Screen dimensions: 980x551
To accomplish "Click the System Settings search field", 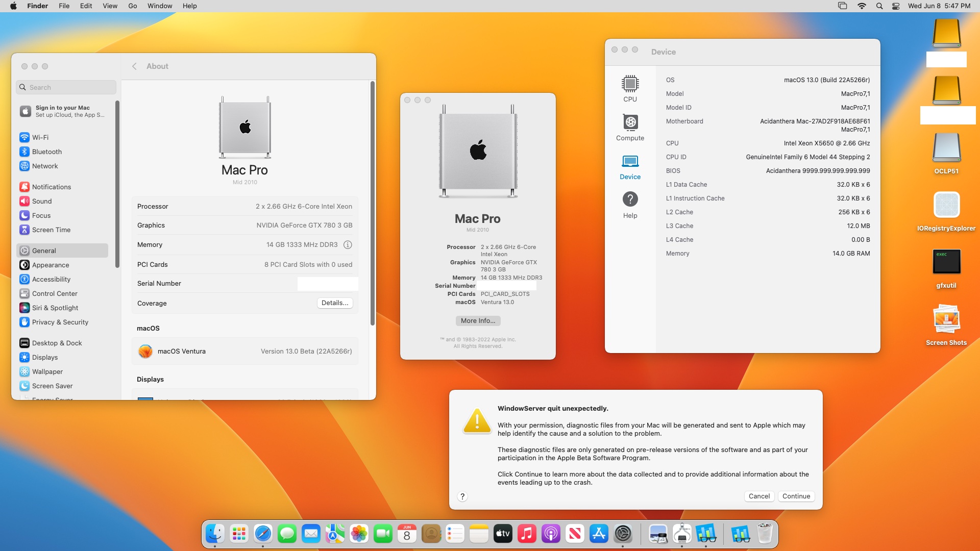I will click(x=66, y=88).
